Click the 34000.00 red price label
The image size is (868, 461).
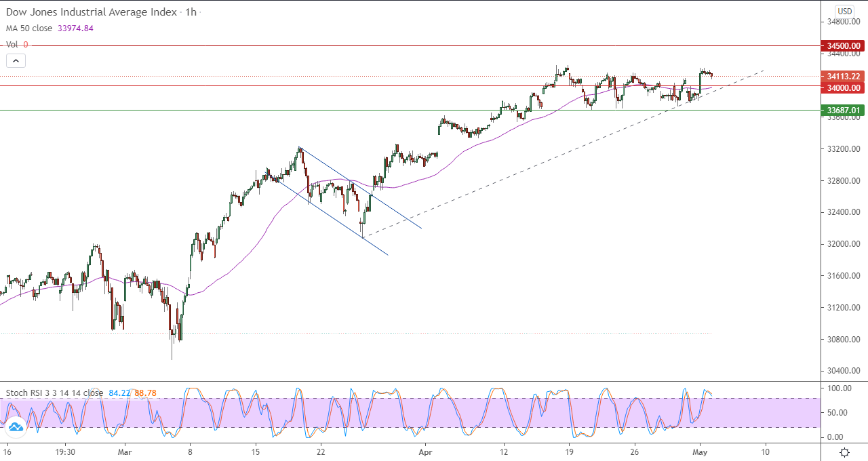[x=842, y=87]
